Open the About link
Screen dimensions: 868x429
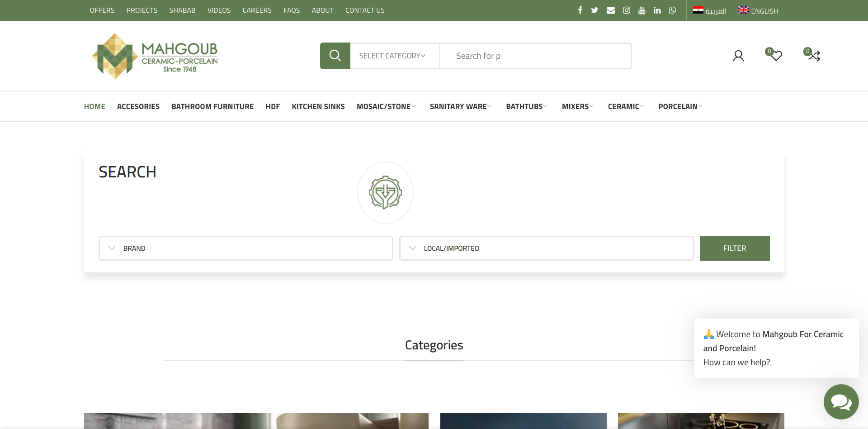click(323, 10)
